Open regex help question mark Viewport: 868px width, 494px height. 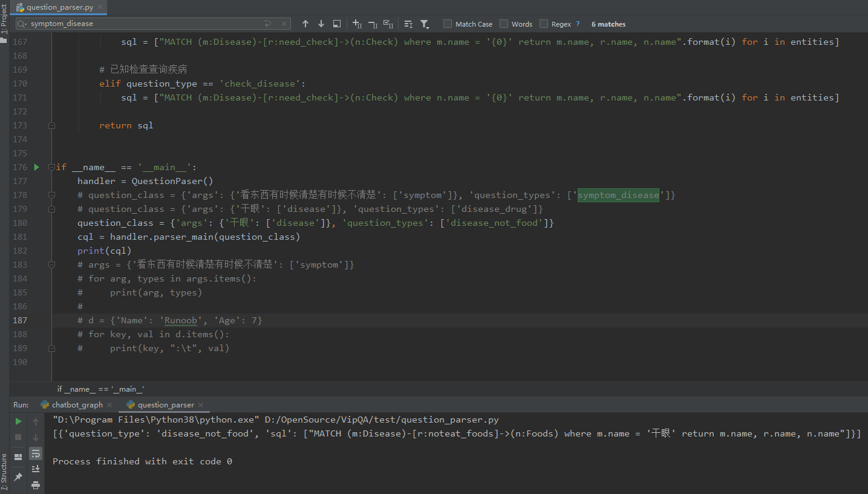[x=578, y=24]
